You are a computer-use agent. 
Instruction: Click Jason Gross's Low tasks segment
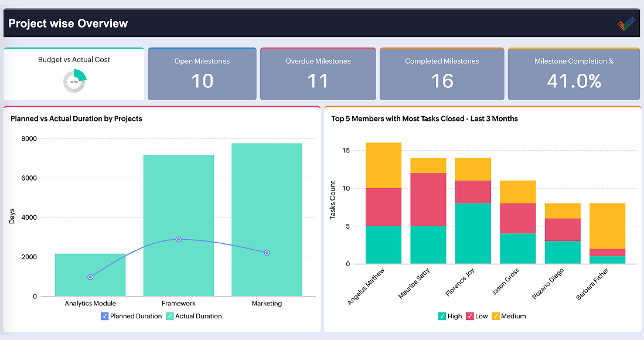tap(518, 219)
